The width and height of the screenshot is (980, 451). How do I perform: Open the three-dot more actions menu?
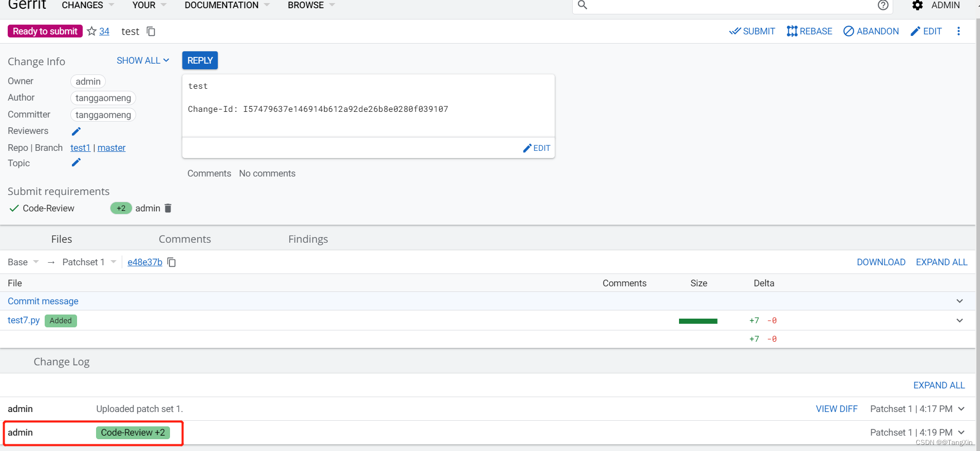[x=958, y=31]
